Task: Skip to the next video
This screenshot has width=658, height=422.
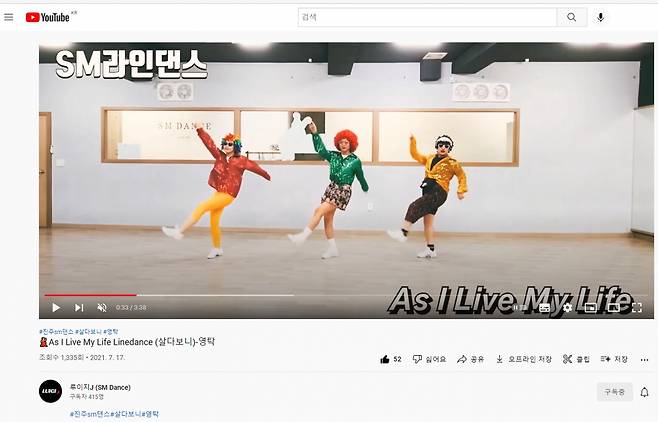Action: tap(78, 307)
